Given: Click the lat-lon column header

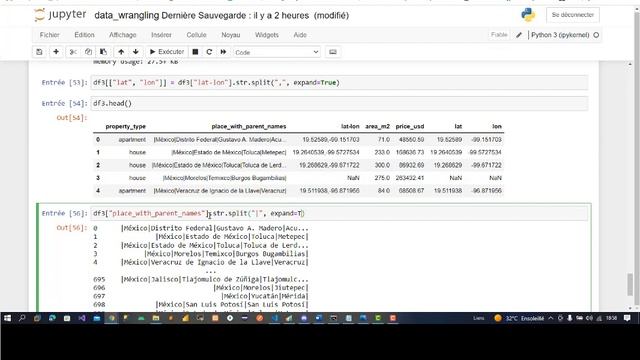Looking at the screenshot, I should click(x=350, y=127).
